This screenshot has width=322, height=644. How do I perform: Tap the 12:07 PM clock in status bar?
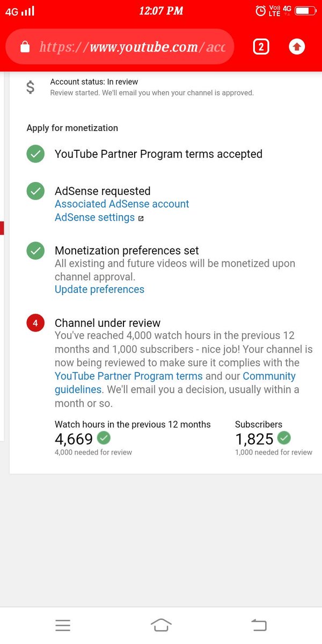pos(161,11)
